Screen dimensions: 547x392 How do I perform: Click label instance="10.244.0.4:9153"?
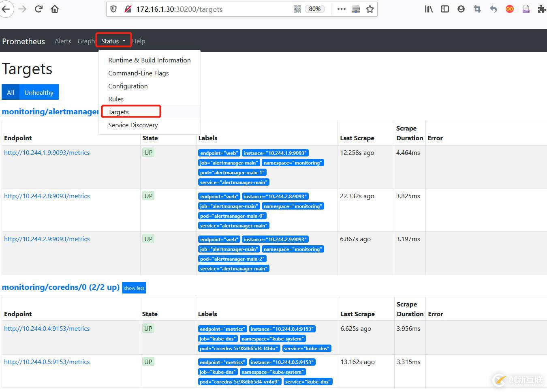click(x=282, y=329)
